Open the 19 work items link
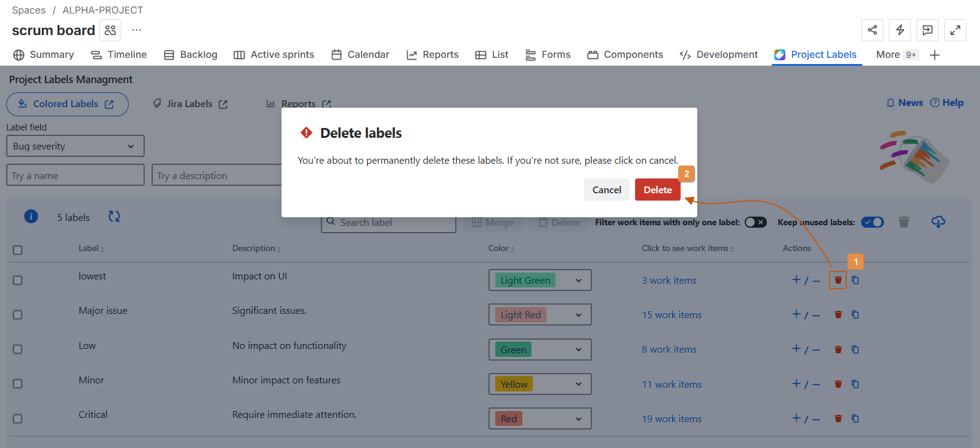The height and width of the screenshot is (448, 980). pos(671,418)
